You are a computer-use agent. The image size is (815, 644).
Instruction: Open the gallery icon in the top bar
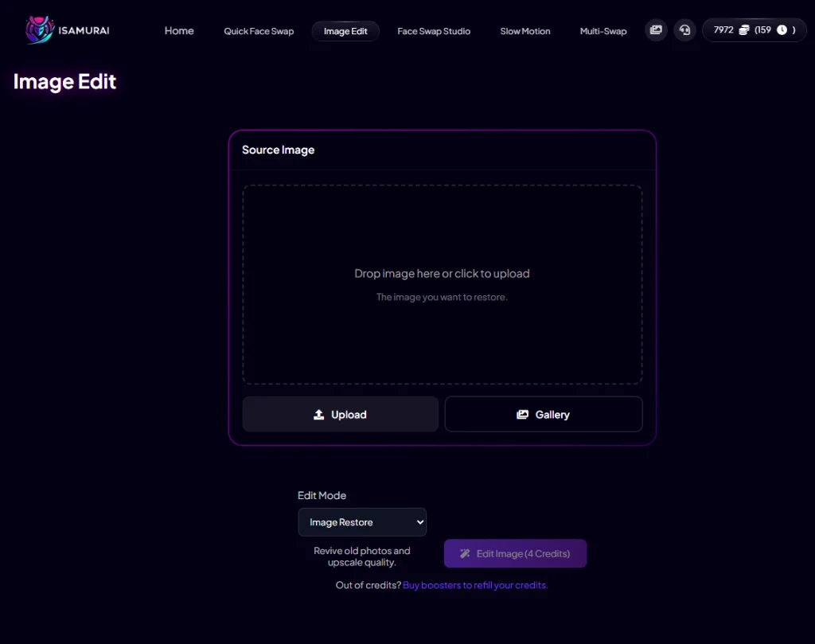coord(656,30)
